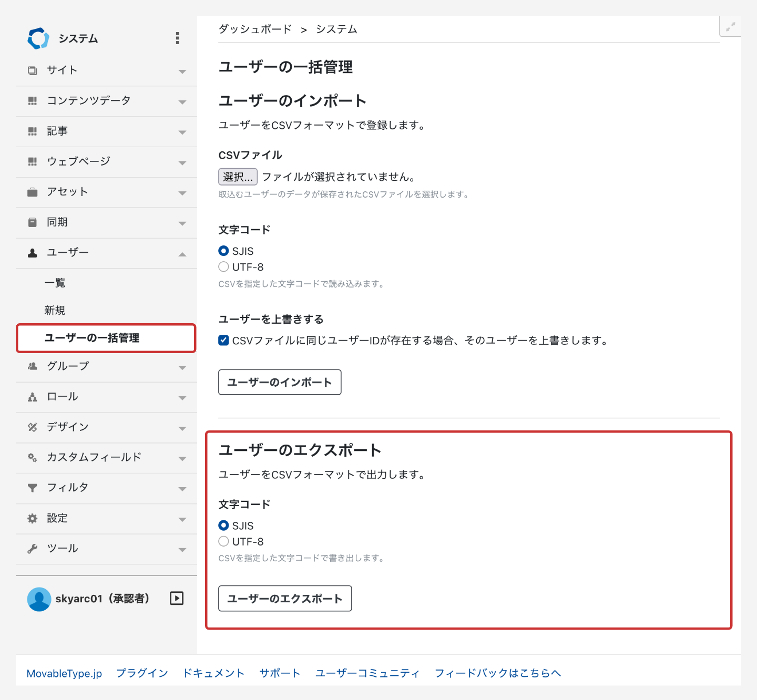
Task: Open the three-dot menu beside システム
Action: click(177, 38)
